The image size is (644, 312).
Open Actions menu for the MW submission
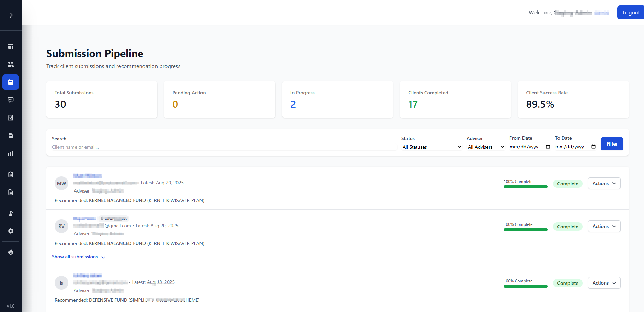click(604, 183)
